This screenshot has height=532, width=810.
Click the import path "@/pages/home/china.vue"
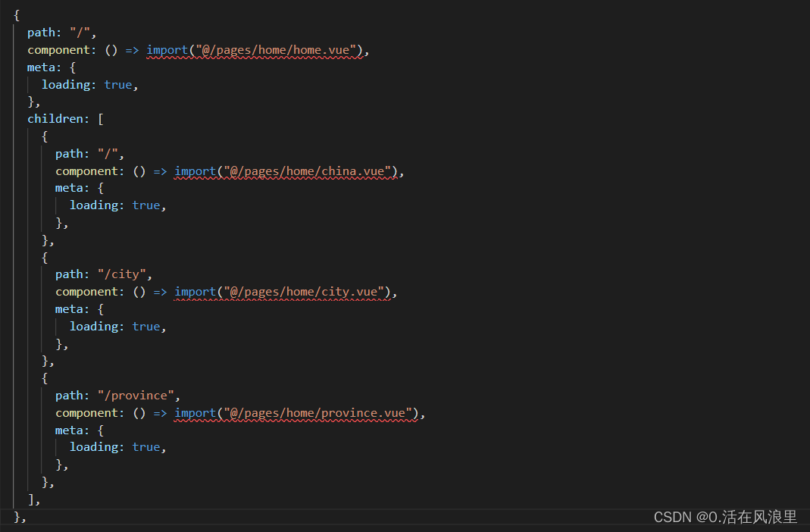[x=308, y=171]
